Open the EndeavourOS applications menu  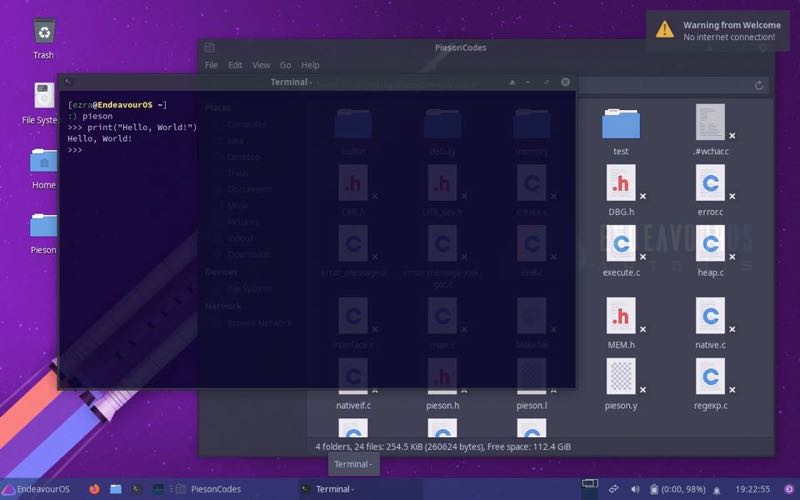(x=36, y=489)
